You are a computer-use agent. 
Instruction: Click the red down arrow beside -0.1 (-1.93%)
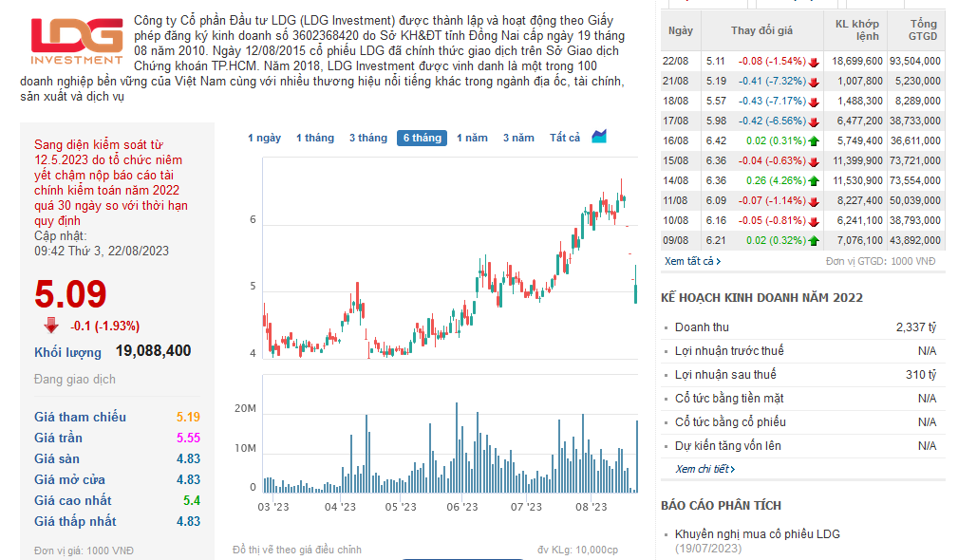click(51, 326)
